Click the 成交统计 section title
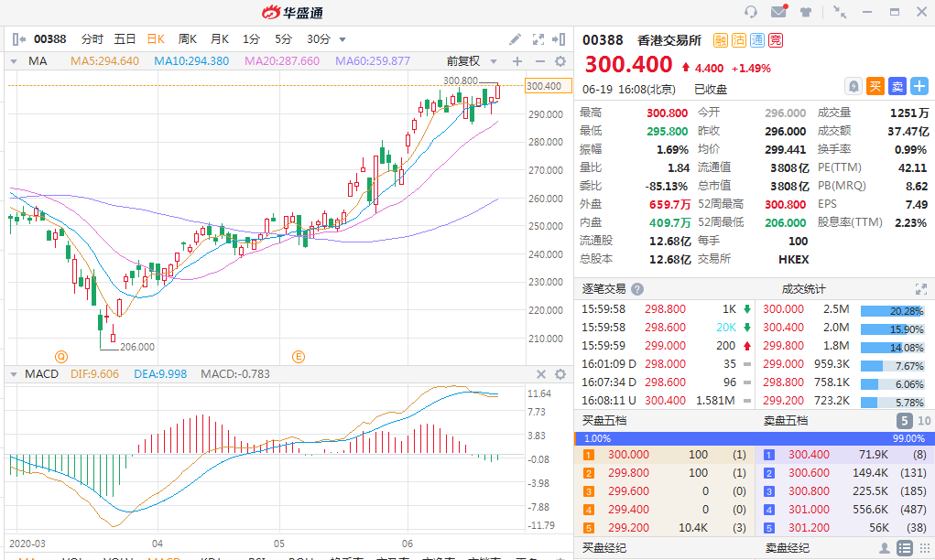Image resolution: width=935 pixels, height=560 pixels. pos(803,289)
